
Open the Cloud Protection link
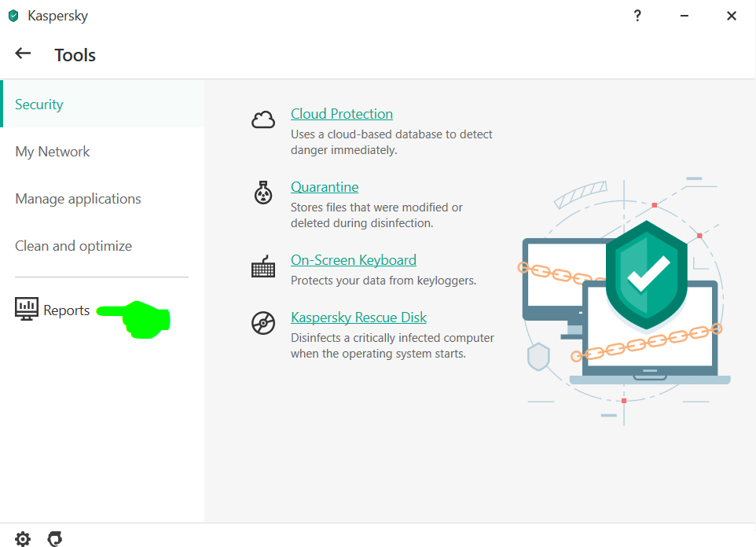click(x=341, y=114)
